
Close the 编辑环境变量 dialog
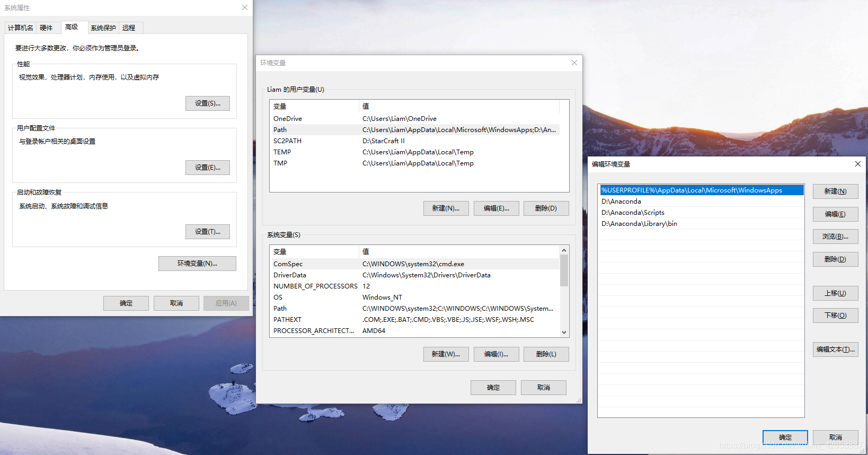[858, 164]
